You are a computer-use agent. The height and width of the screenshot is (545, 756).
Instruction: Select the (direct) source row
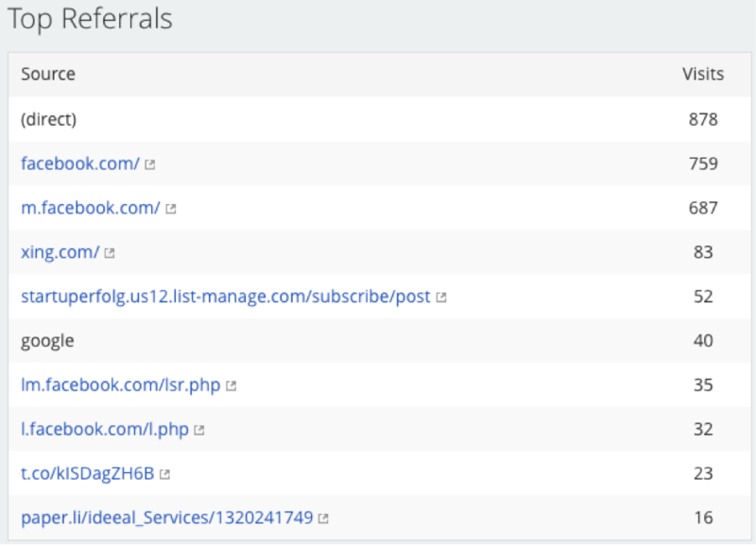(x=380, y=119)
